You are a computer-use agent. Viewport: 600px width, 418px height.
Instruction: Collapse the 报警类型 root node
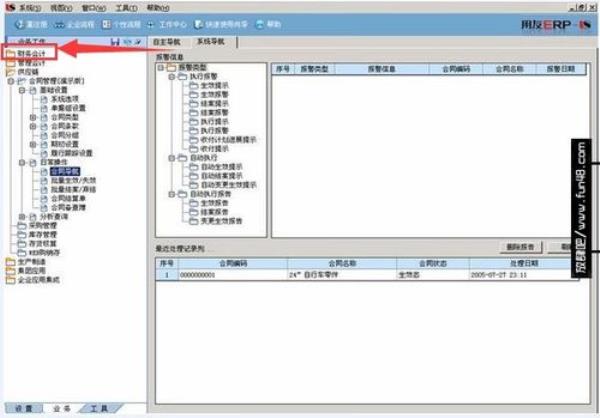[x=161, y=68]
